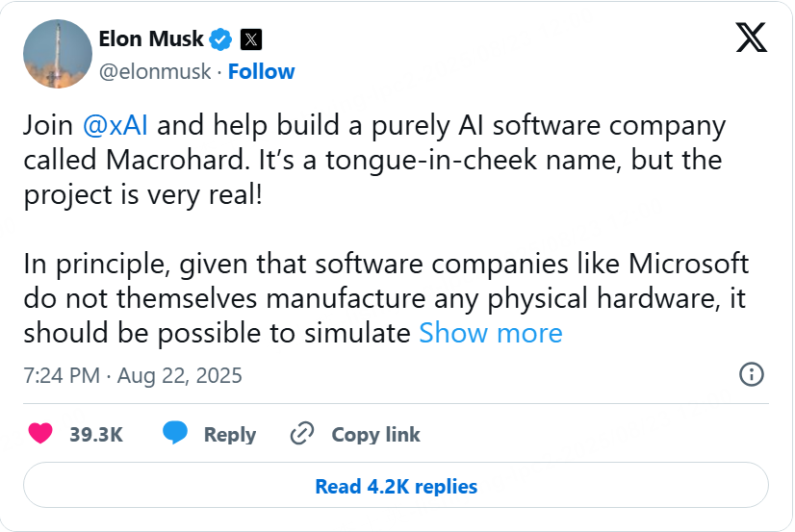Click the blue reply speech bubble icon

(x=175, y=433)
